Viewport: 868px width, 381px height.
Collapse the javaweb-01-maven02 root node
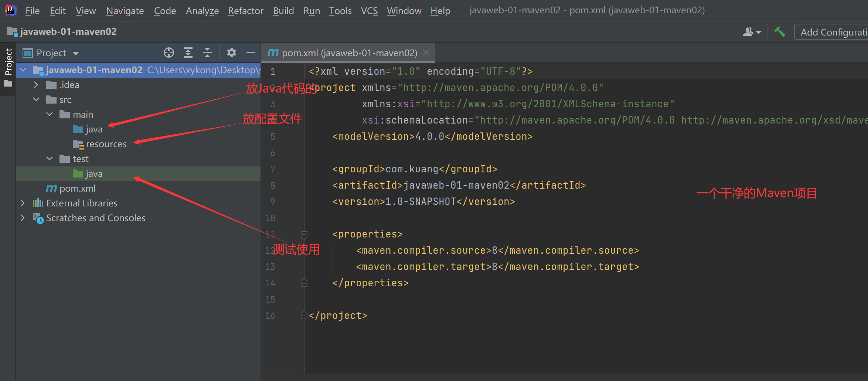(x=23, y=70)
